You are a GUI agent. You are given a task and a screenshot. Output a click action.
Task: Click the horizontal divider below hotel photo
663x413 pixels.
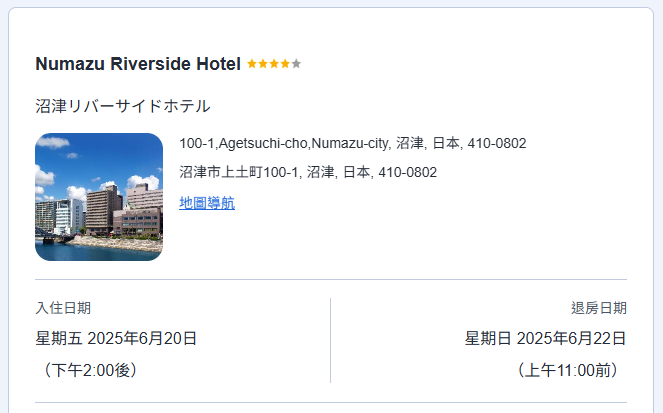pos(331,279)
